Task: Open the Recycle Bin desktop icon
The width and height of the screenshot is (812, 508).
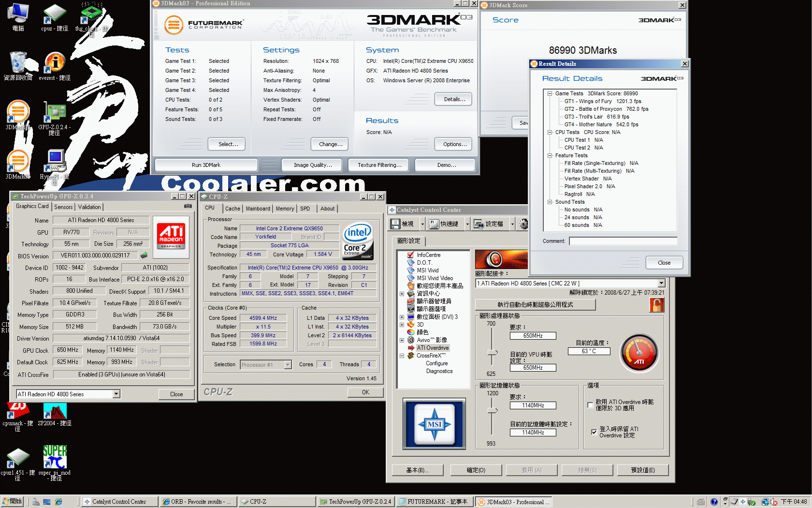Action: tap(18, 66)
